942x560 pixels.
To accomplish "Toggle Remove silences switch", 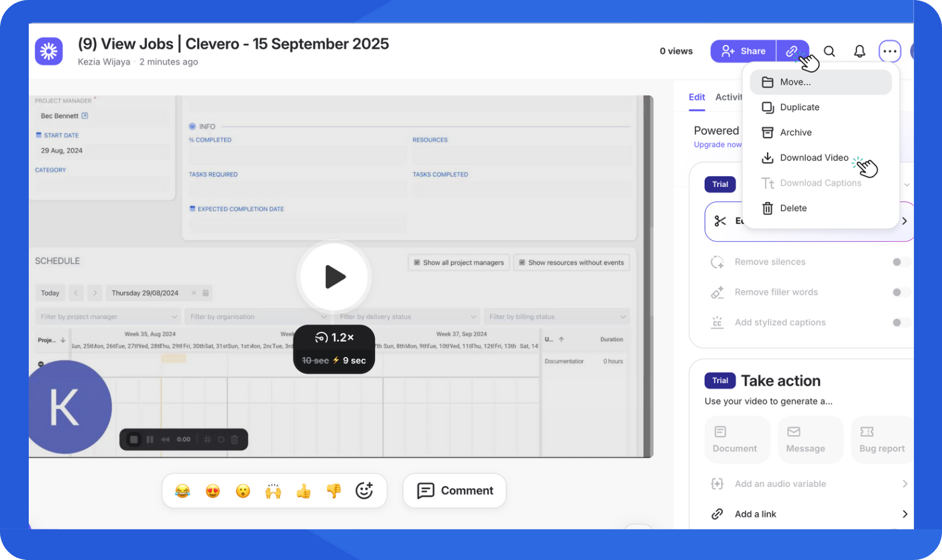I will (x=901, y=262).
